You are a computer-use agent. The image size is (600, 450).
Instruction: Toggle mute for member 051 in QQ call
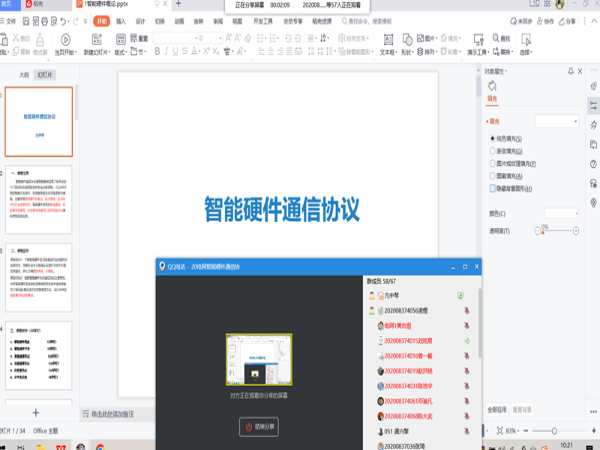point(466,431)
